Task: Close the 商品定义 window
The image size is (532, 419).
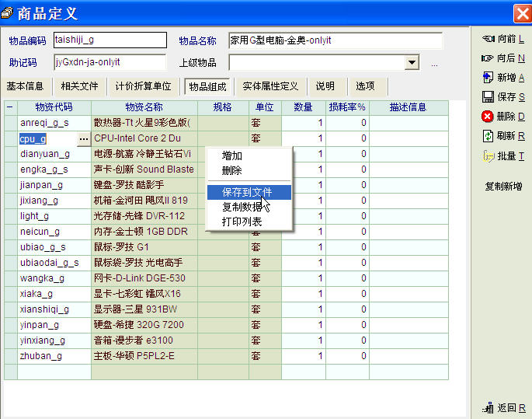Action: pos(522,13)
